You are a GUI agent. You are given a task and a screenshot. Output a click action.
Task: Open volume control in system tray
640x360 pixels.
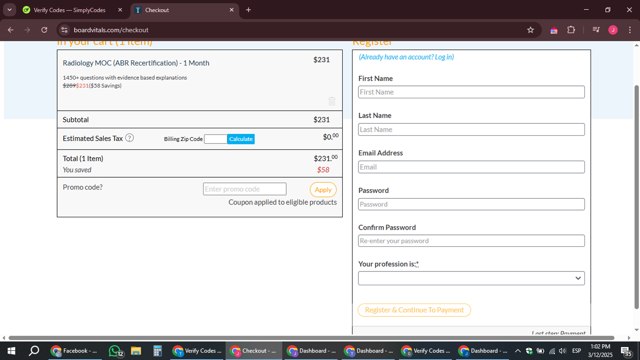point(562,351)
